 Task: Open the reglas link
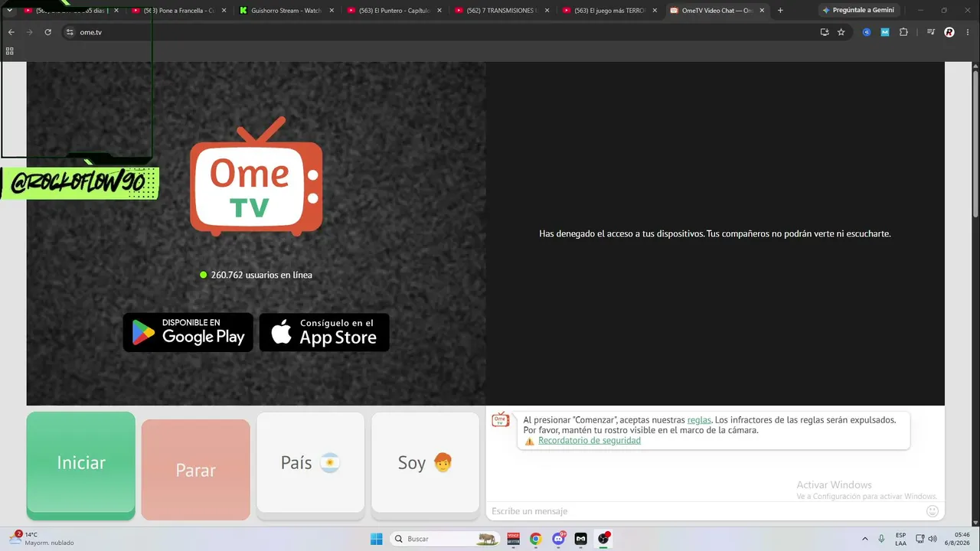[699, 420]
